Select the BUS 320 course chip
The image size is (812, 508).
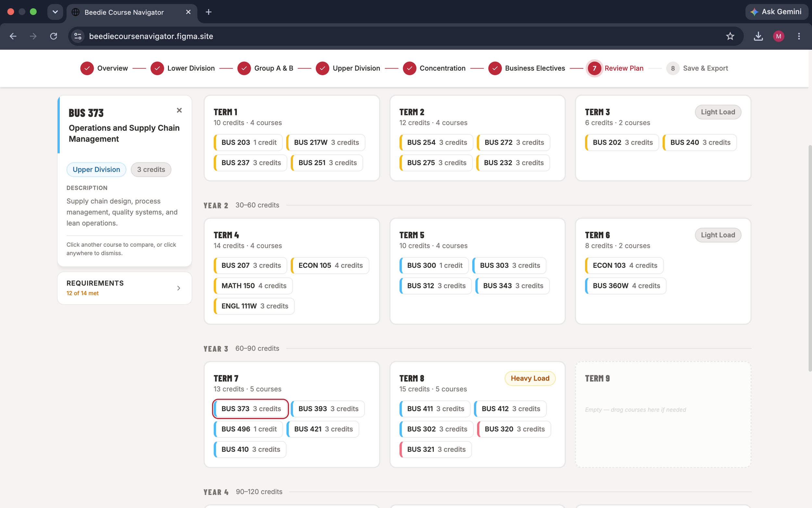514,429
